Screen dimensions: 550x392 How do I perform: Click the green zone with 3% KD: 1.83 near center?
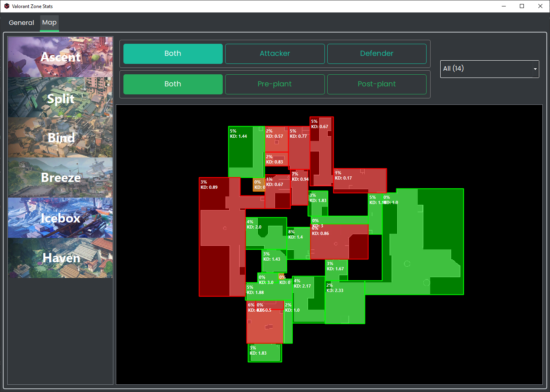318,204
